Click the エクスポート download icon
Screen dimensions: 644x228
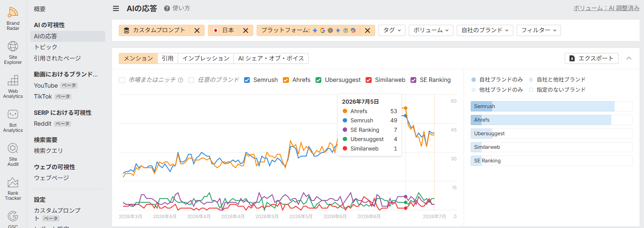click(x=572, y=58)
